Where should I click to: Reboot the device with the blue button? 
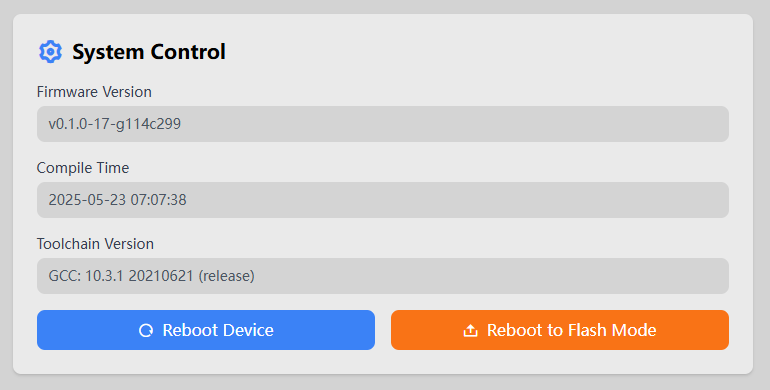tap(206, 330)
